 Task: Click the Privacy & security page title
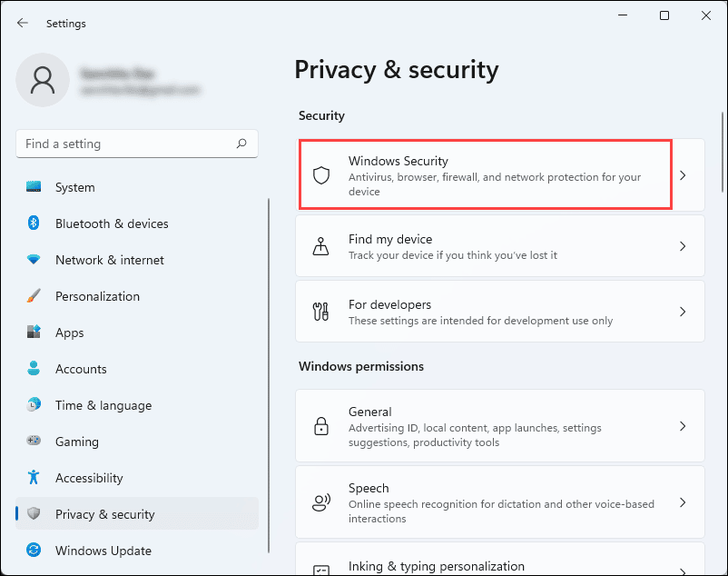click(397, 70)
